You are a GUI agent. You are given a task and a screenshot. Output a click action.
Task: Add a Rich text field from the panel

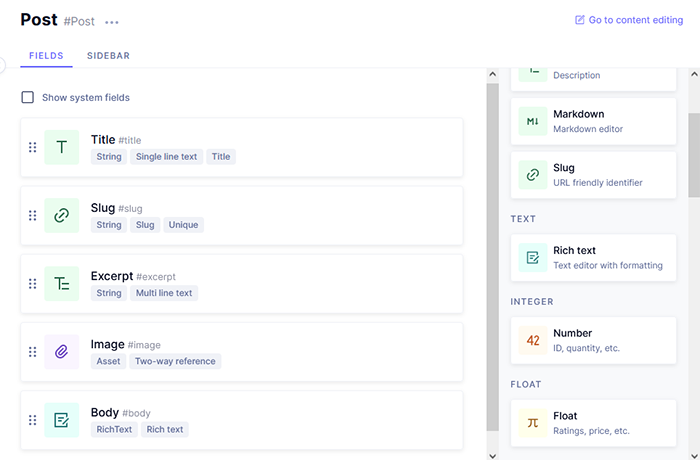[593, 258]
